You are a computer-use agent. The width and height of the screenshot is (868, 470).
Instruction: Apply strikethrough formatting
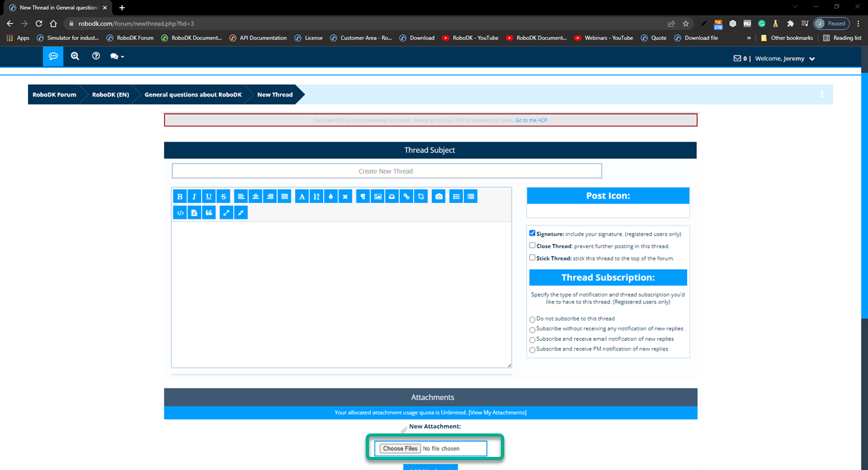tap(223, 196)
